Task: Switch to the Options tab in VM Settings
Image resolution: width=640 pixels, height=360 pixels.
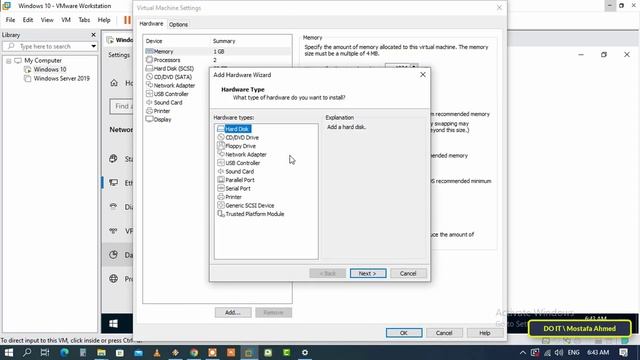Action: tap(178, 24)
